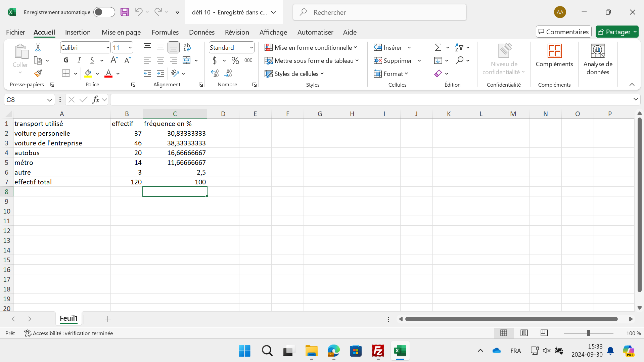644x362 pixels.
Task: Click the AutoSum sigma icon
Action: 438,47
